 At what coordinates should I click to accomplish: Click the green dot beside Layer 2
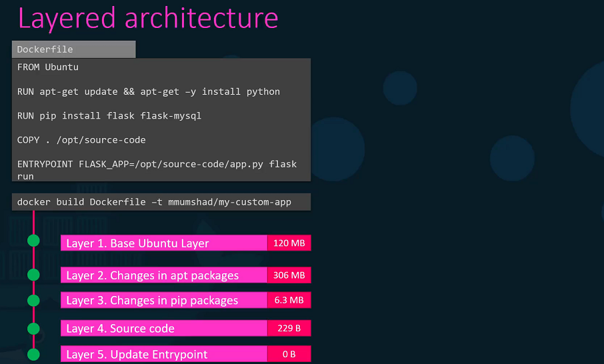(33, 274)
